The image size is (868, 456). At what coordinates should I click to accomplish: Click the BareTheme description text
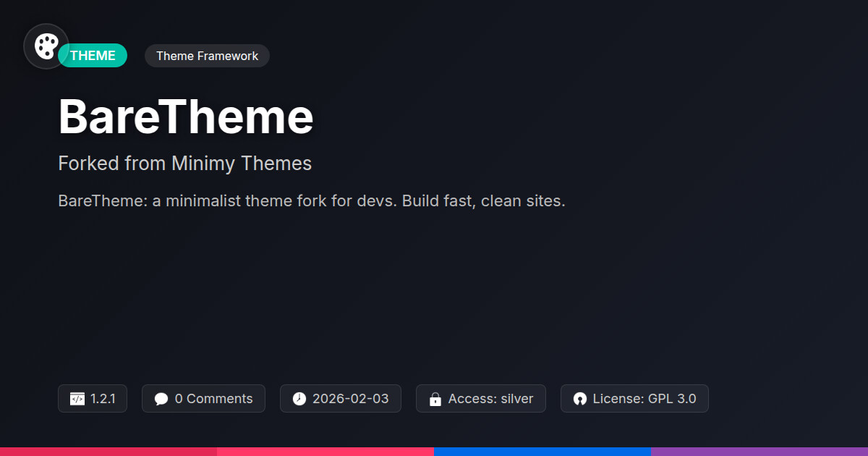[x=311, y=200]
